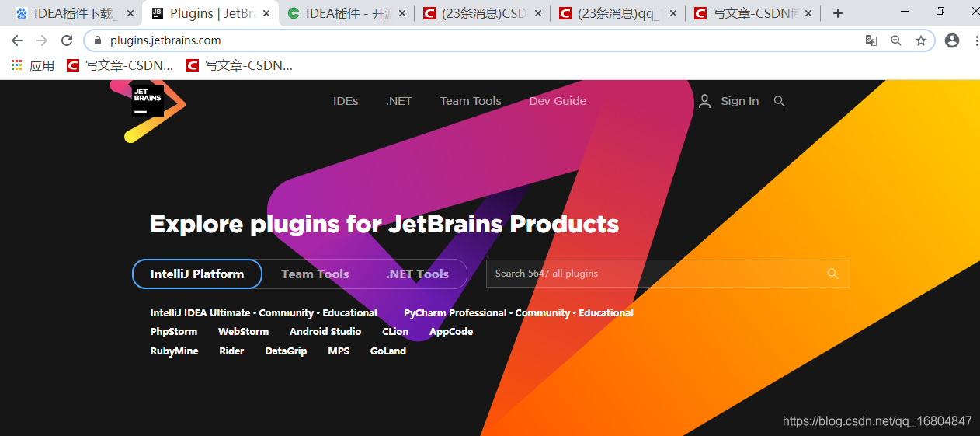Open the IDEs navigation menu
980x436 pixels.
pos(346,101)
